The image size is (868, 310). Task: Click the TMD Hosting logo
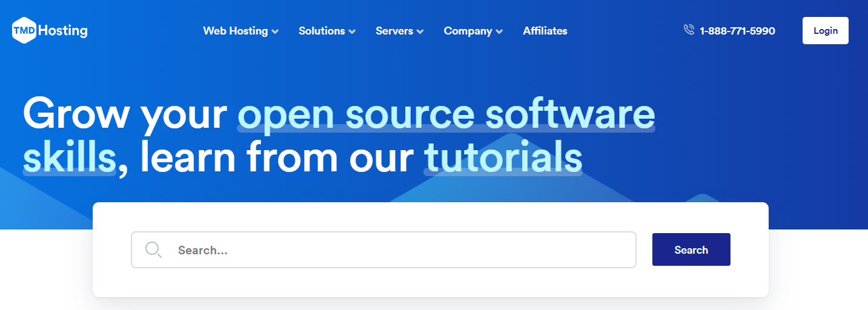50,31
